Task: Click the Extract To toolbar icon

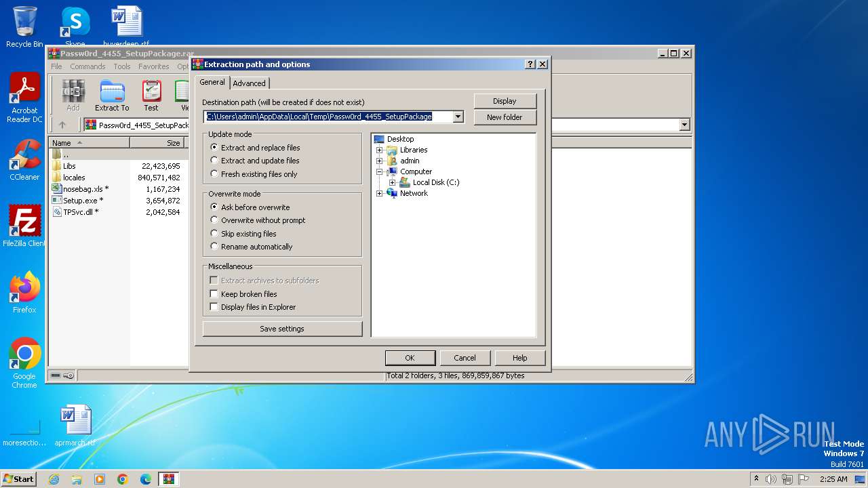Action: point(112,96)
